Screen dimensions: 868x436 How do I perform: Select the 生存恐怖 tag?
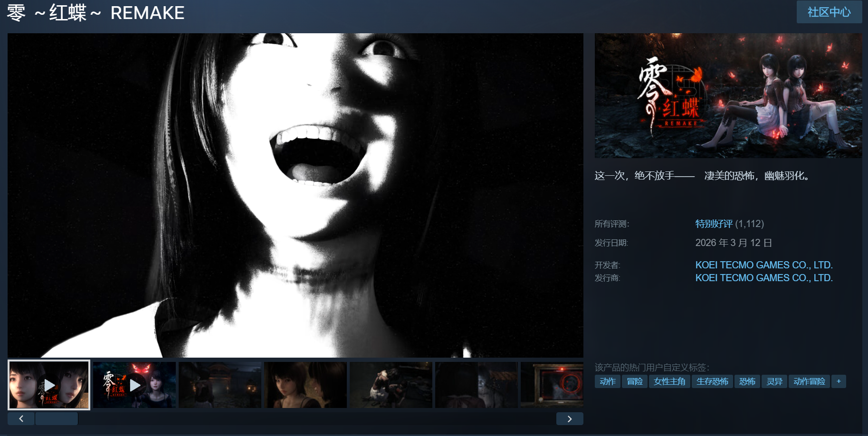712,381
